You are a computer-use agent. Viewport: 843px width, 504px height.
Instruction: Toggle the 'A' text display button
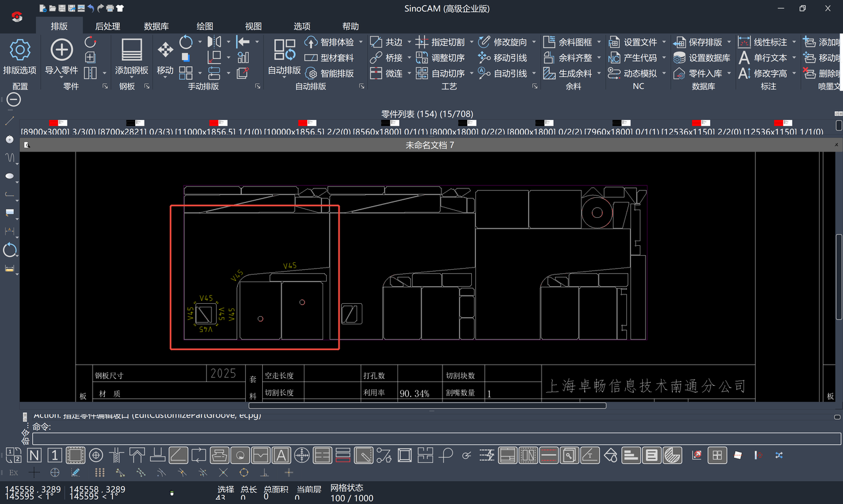[281, 455]
